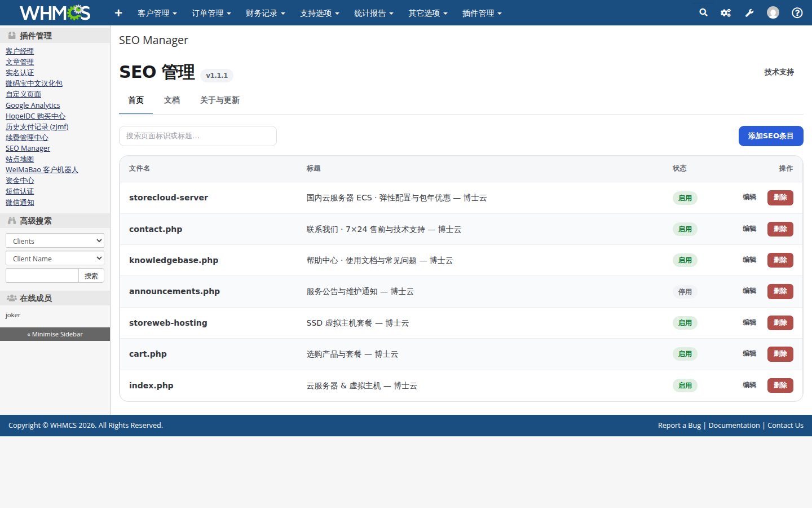Delete the announcements.php entry
The width and height of the screenshot is (812, 508).
coord(780,291)
